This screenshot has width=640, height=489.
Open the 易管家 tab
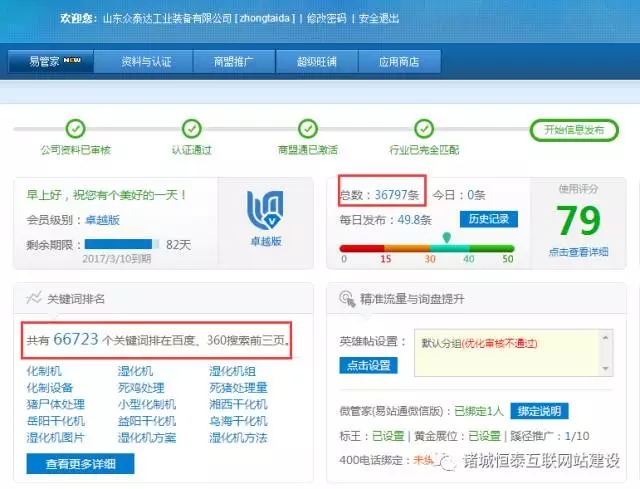[x=51, y=61]
